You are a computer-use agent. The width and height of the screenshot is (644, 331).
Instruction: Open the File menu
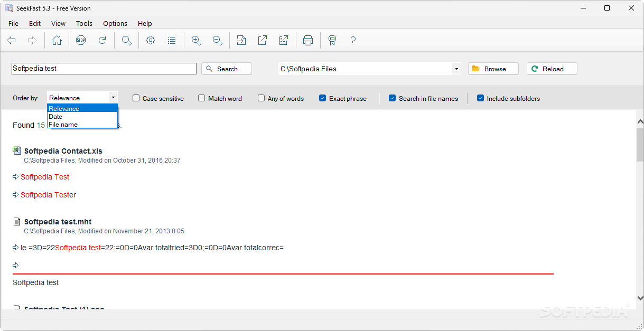pos(13,23)
